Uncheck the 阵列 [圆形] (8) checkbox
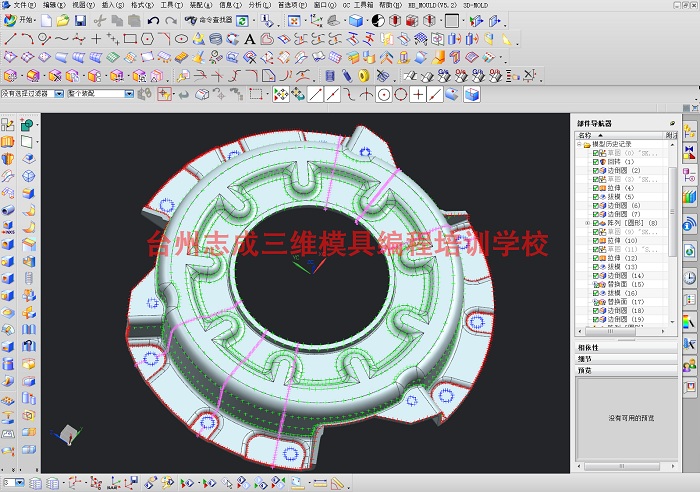Screen dimensions: 700x492 tap(596, 223)
